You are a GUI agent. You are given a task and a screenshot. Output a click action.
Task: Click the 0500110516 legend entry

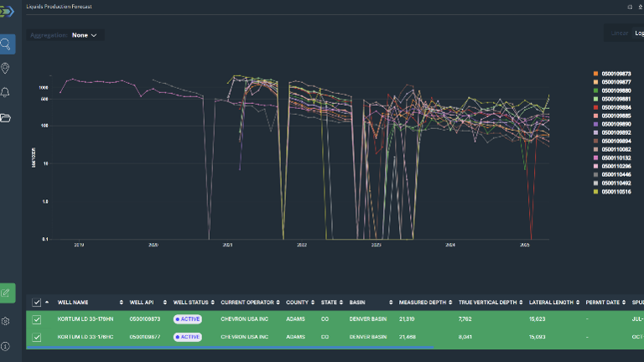[616, 191]
